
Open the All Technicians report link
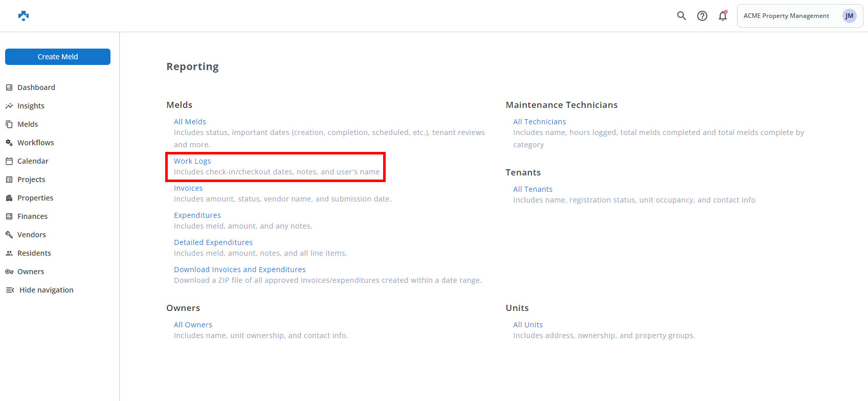(540, 122)
